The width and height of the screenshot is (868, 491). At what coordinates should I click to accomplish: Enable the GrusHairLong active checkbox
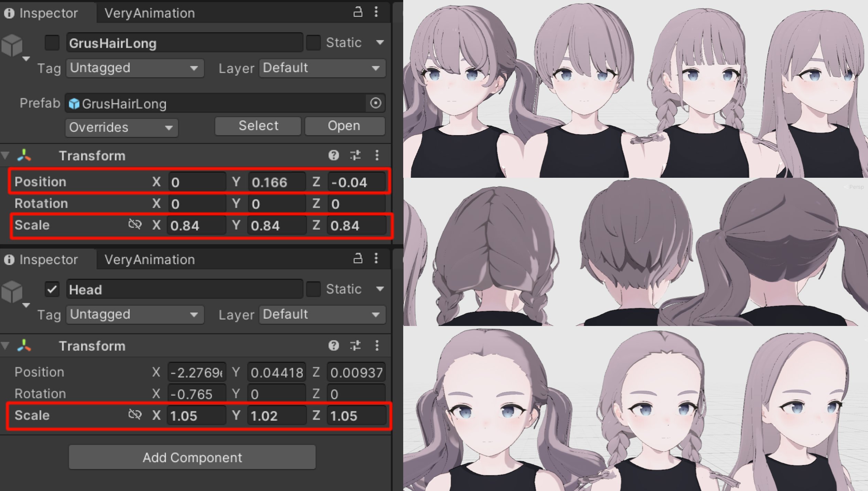[x=52, y=43]
